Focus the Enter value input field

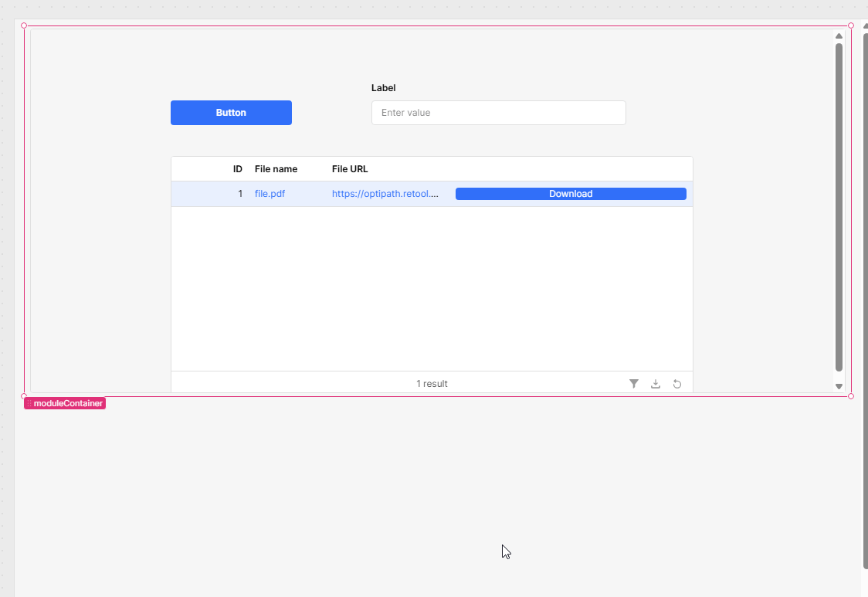pos(498,113)
